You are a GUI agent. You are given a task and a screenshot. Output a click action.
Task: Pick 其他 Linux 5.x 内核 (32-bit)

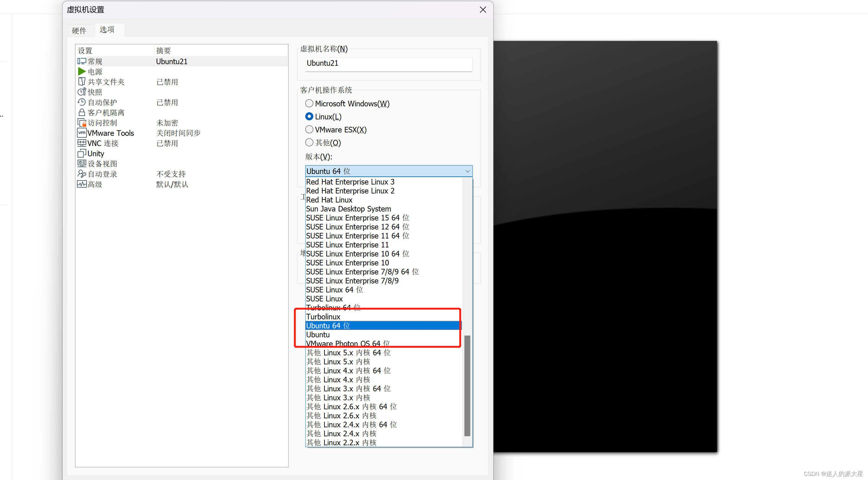384,362
